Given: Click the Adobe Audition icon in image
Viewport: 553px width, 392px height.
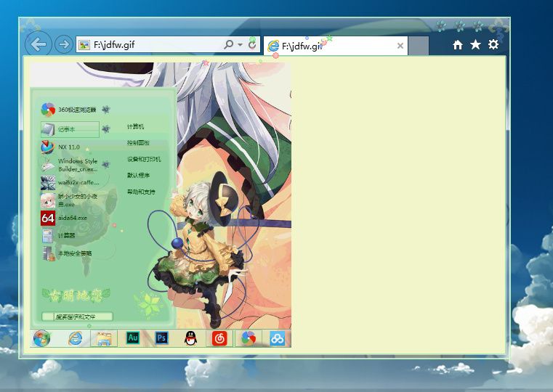Looking at the screenshot, I should pyautogui.click(x=133, y=338).
